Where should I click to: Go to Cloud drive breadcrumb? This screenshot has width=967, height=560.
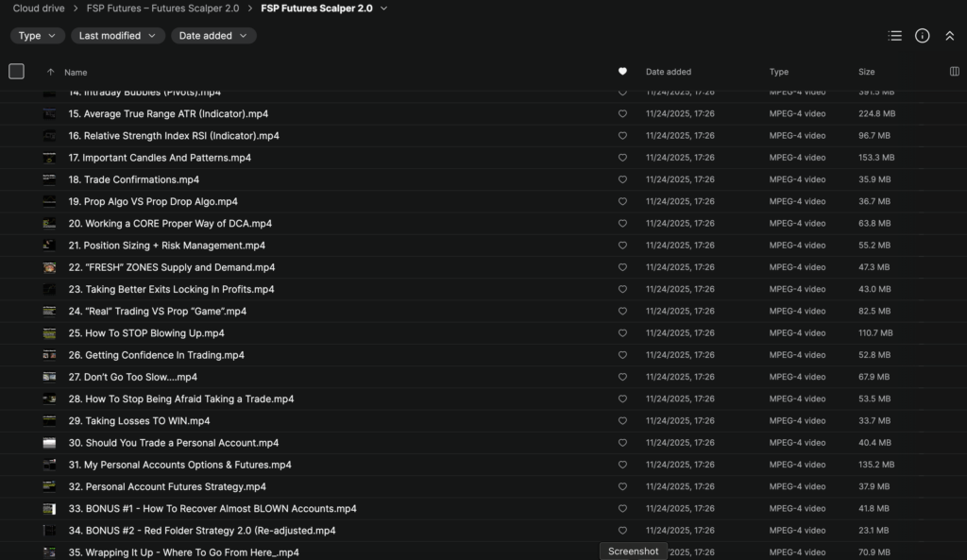pyautogui.click(x=39, y=8)
